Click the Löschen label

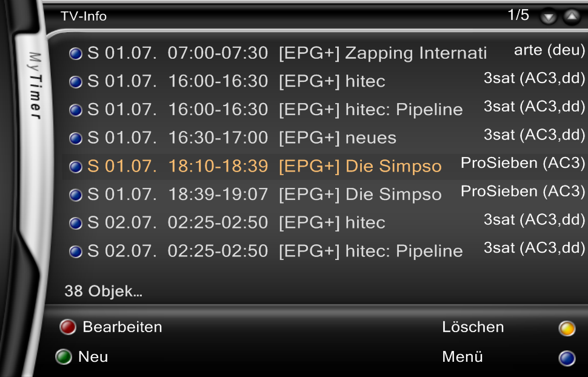coord(473,327)
